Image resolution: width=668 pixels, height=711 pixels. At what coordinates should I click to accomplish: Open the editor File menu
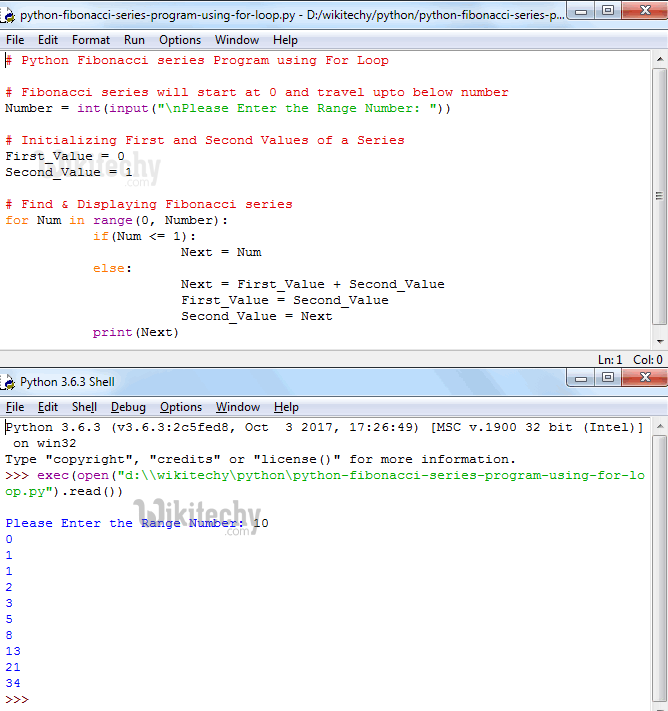(15, 40)
